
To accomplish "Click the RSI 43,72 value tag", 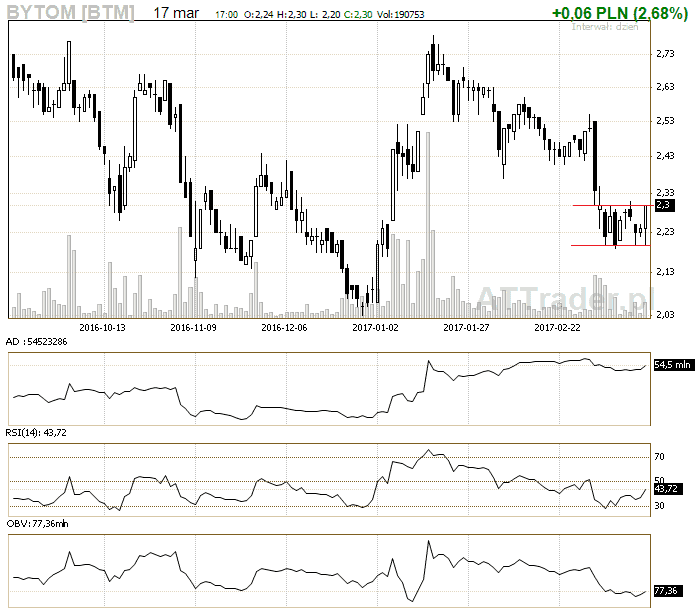I will tap(667, 489).
